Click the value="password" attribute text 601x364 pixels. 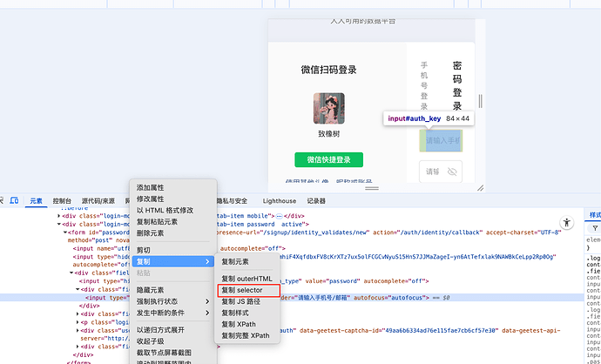(333, 281)
